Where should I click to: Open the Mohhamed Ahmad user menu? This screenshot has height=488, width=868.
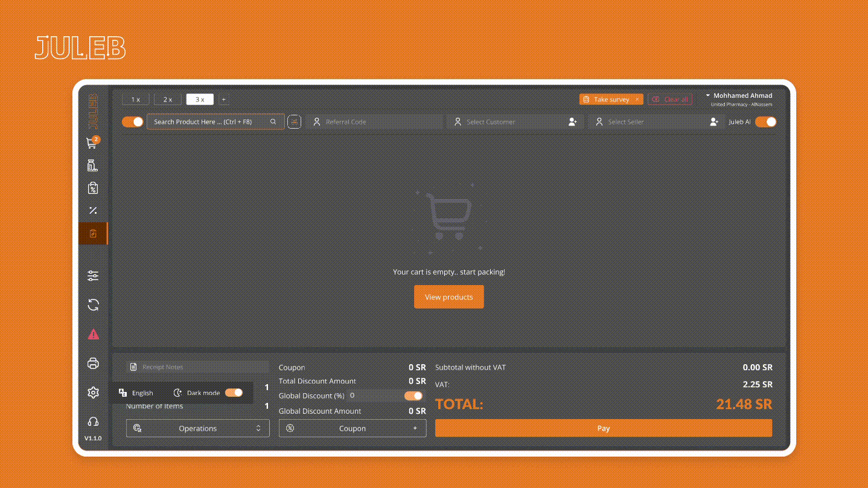pos(738,96)
